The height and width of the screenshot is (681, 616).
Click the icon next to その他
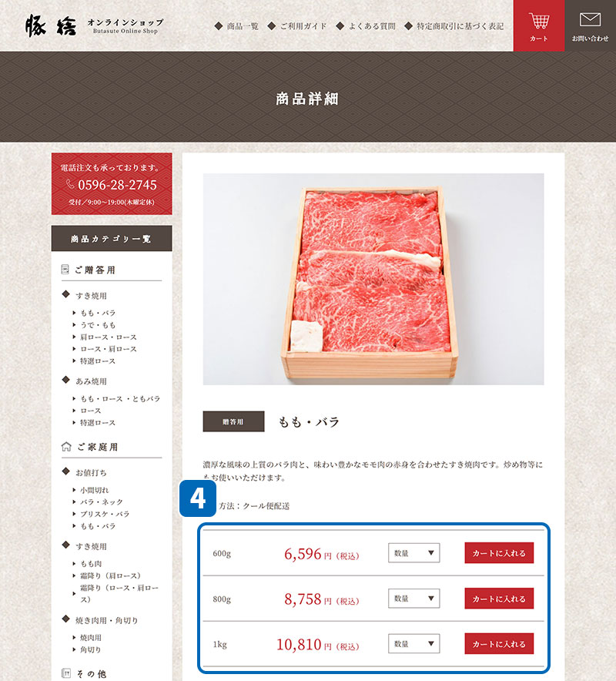[x=66, y=673]
